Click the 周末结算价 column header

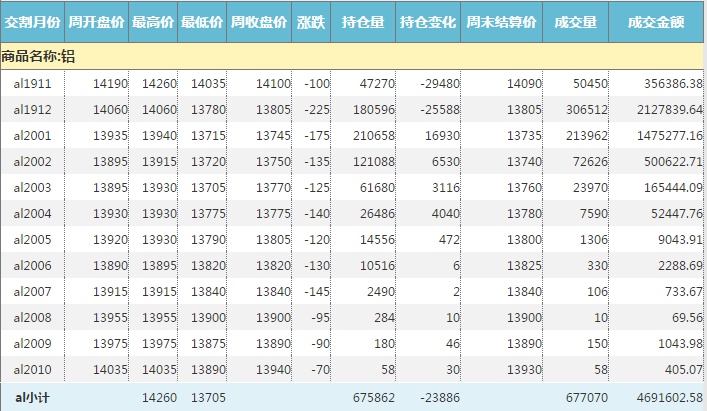(502, 21)
